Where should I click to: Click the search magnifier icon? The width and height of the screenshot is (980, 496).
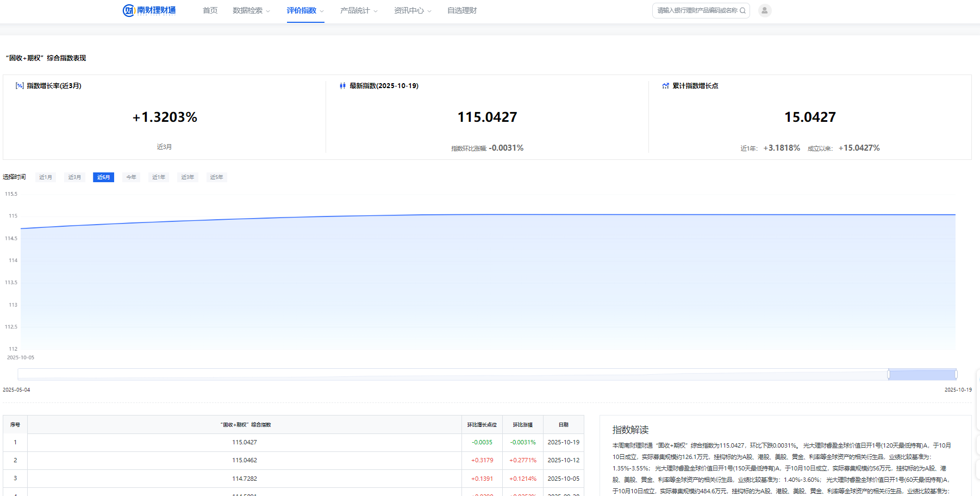click(742, 10)
